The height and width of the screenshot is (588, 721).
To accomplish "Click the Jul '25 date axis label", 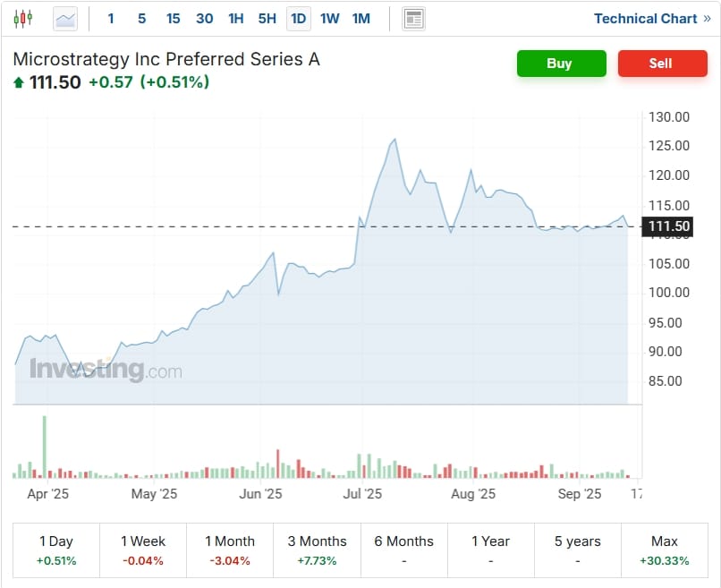I will [362, 494].
